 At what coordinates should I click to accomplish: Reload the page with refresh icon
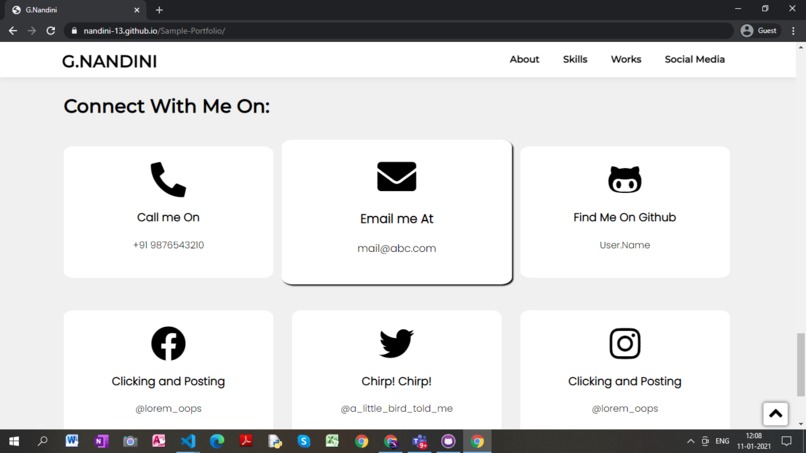(x=50, y=31)
